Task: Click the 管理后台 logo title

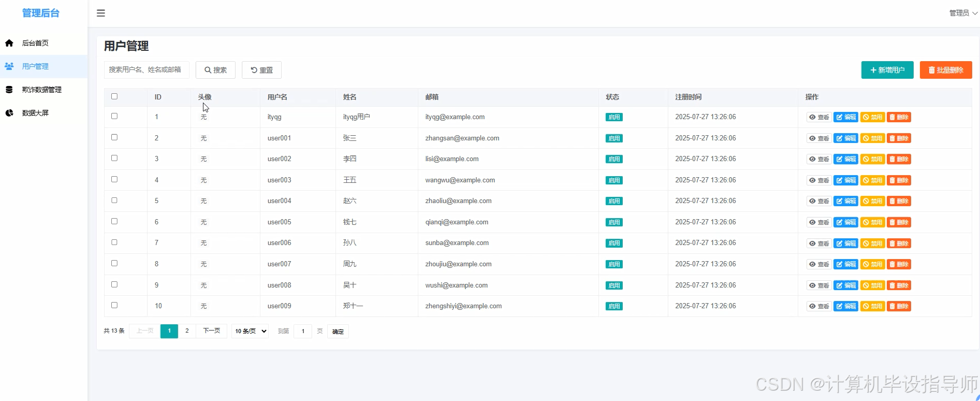Action: tap(41, 13)
